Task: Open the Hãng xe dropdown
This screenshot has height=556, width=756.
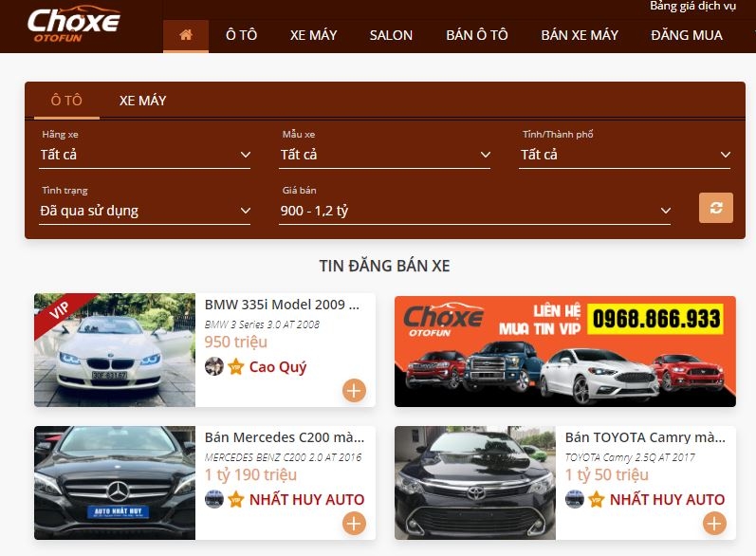Action: tap(144, 155)
